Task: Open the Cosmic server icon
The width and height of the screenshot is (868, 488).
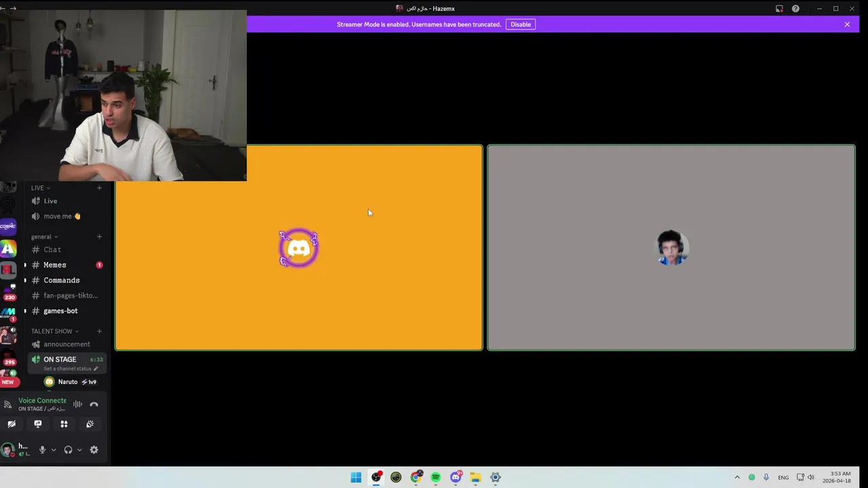Action: click(x=8, y=226)
